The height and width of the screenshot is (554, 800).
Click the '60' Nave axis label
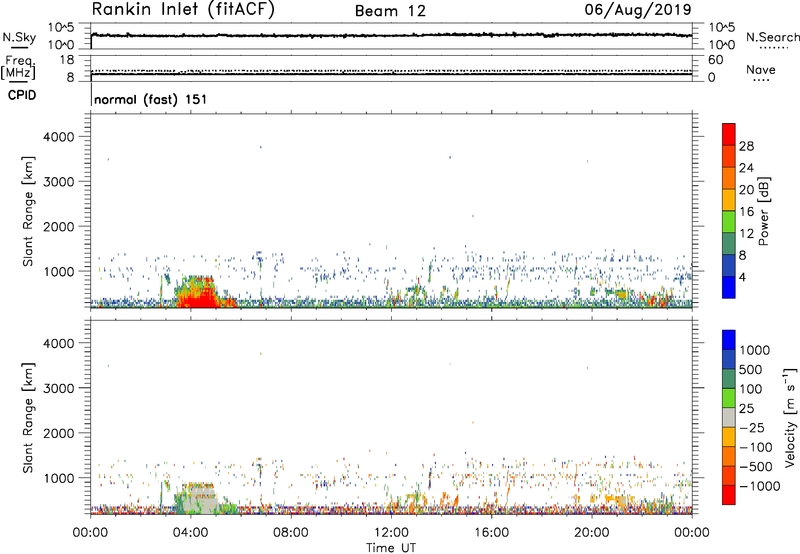(x=715, y=60)
